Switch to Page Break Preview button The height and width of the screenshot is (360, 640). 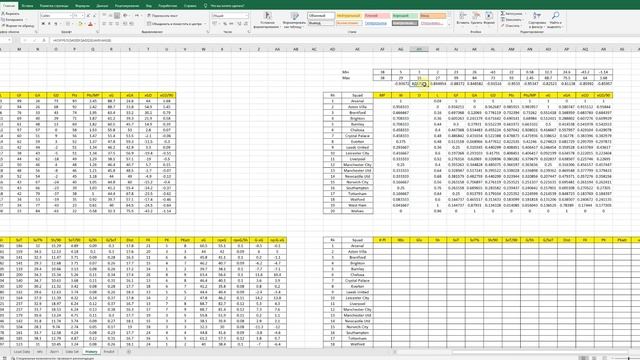604,358
